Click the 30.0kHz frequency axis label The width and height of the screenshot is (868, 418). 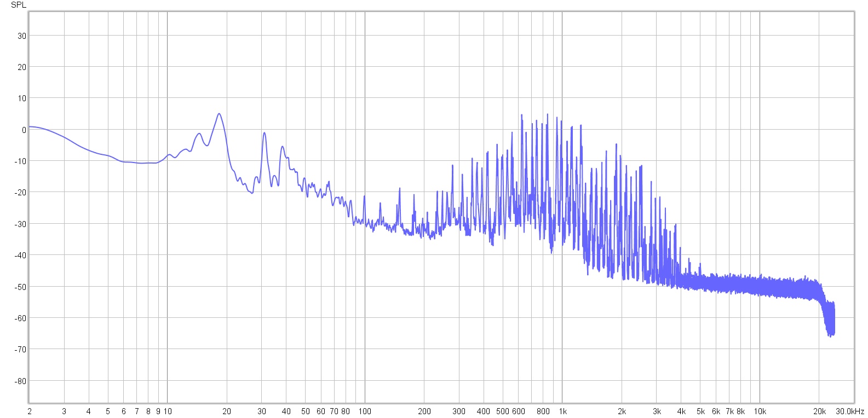pyautogui.click(x=849, y=411)
